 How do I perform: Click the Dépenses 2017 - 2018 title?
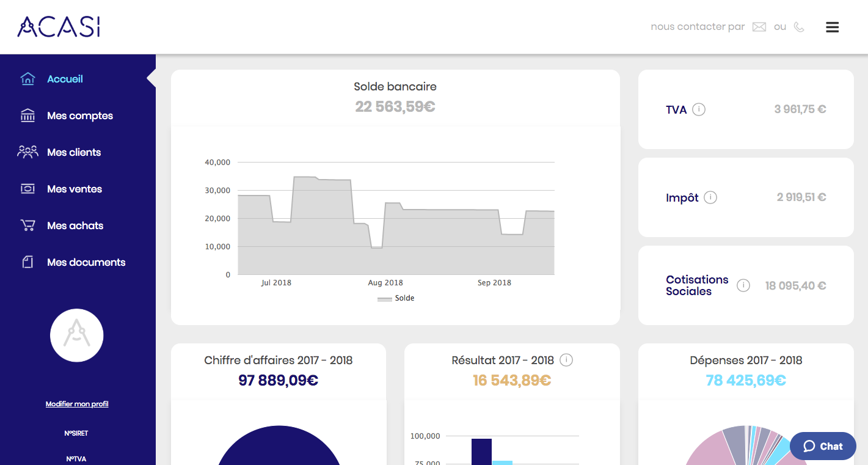pos(746,360)
